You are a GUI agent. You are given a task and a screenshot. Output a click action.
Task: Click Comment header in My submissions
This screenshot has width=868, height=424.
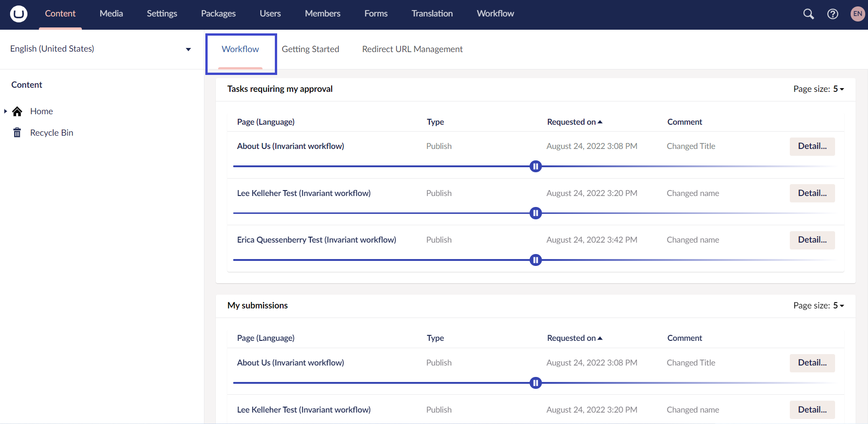pos(685,338)
